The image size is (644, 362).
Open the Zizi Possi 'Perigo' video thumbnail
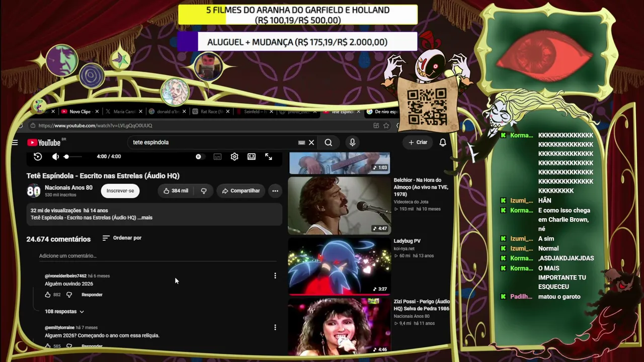point(339,326)
